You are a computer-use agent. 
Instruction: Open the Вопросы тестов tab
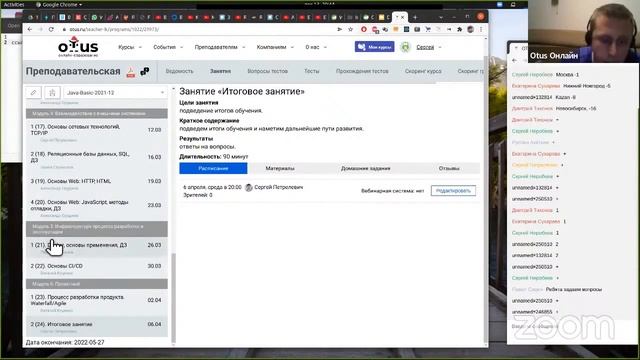[x=267, y=71]
